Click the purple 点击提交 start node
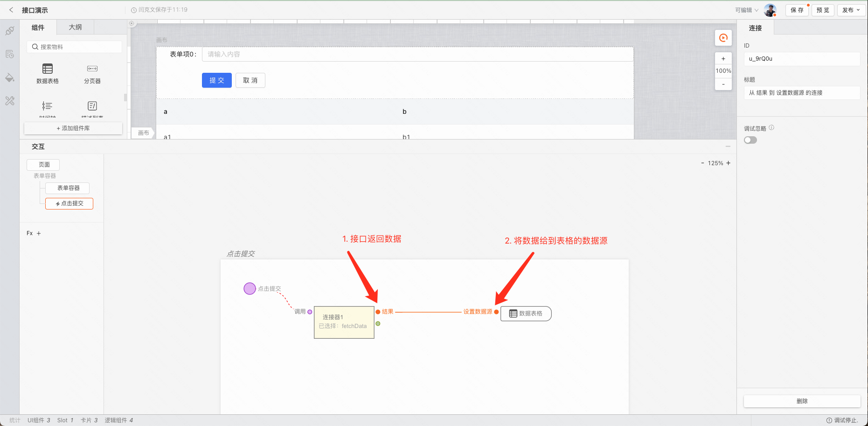The image size is (868, 426). (x=250, y=288)
